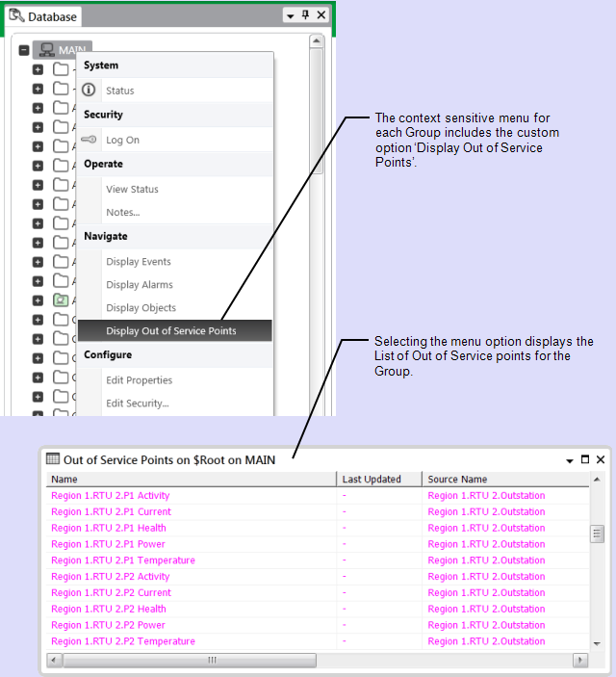
Task: Click the pin icon on Database panel
Action: [305, 15]
